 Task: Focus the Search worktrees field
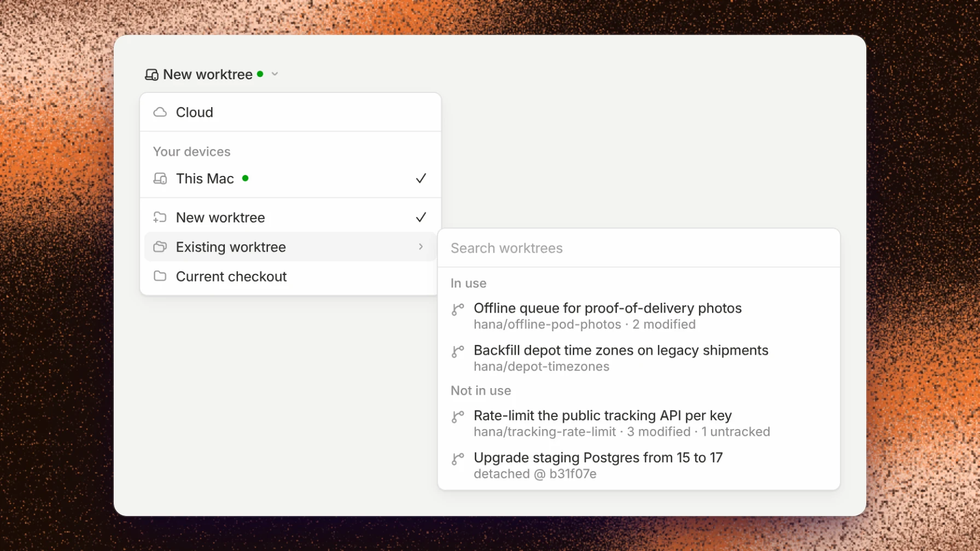click(x=639, y=248)
